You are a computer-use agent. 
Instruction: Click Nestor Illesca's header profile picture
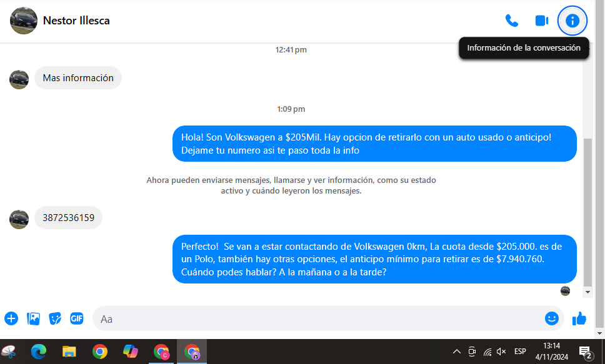pyautogui.click(x=24, y=21)
